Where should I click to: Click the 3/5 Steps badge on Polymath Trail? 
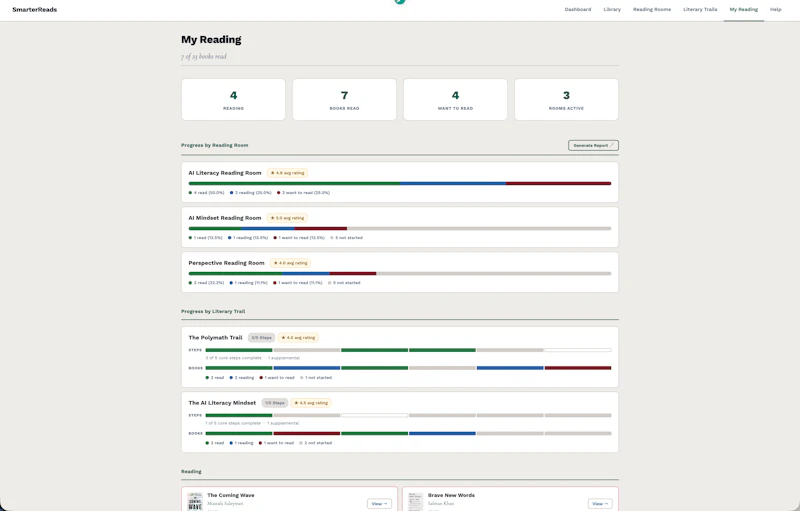point(261,338)
